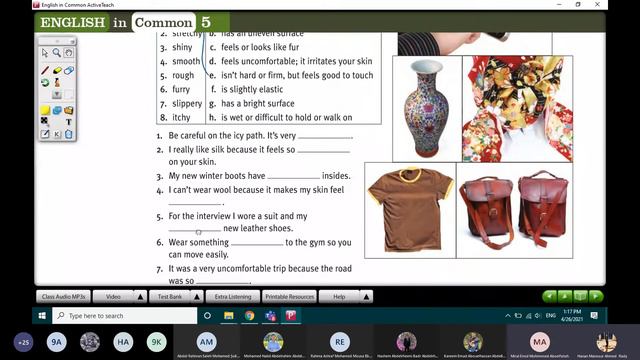Open Printable Resources
The height and width of the screenshot is (360, 640).
289,297
